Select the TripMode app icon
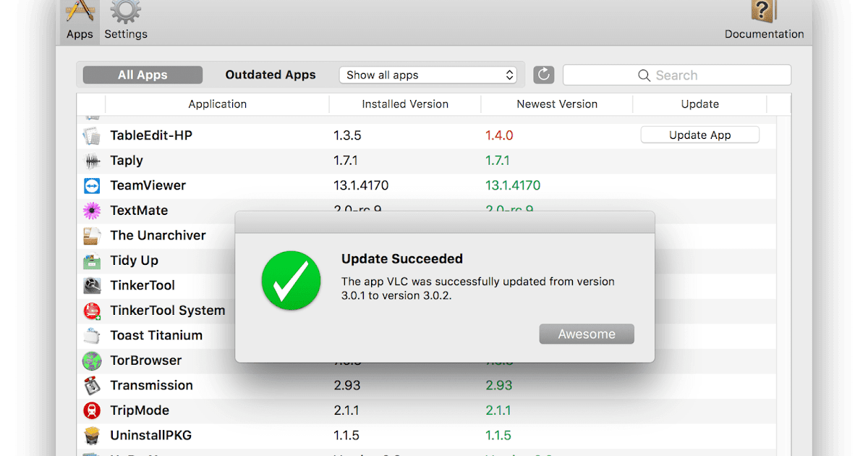868x456 pixels. coord(92,410)
